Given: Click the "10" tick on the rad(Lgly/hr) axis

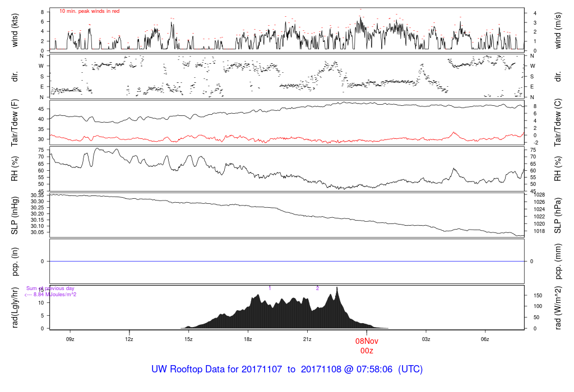Looking at the screenshot, I should 41,303.
